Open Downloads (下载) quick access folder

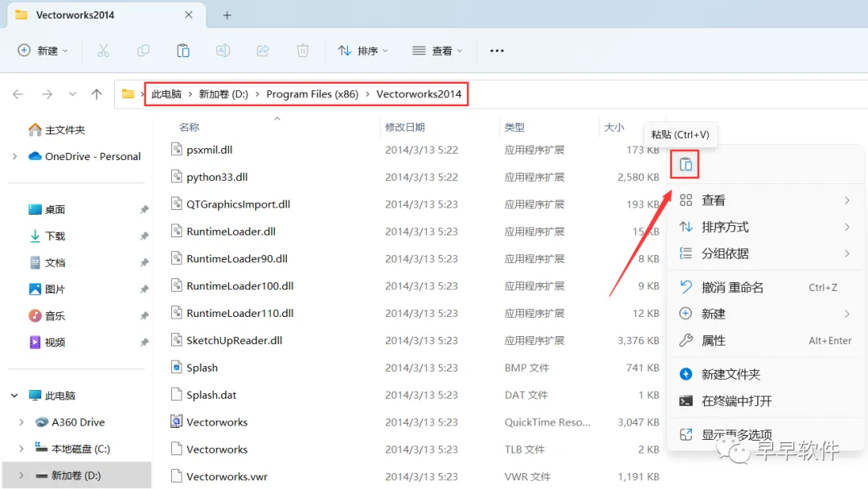47,236
